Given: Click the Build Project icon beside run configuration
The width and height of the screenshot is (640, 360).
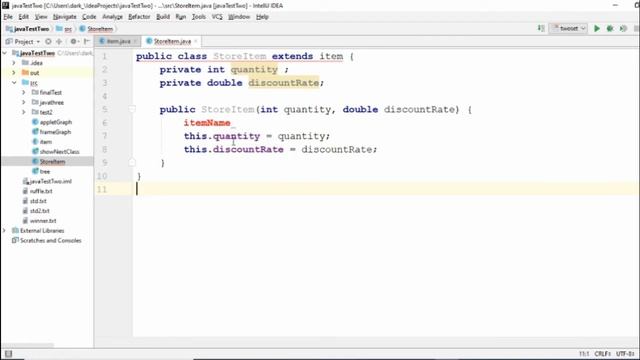Looking at the screenshot, I should [x=541, y=29].
